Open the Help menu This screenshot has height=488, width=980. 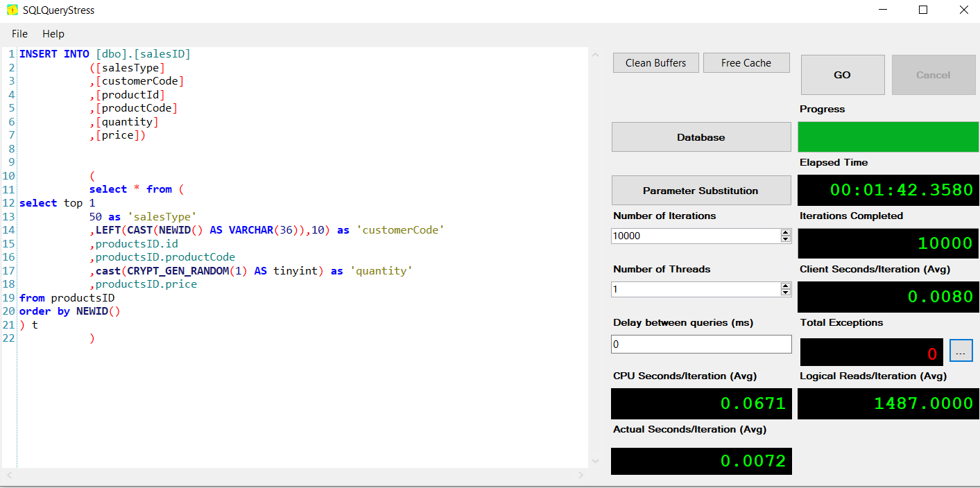tap(53, 33)
